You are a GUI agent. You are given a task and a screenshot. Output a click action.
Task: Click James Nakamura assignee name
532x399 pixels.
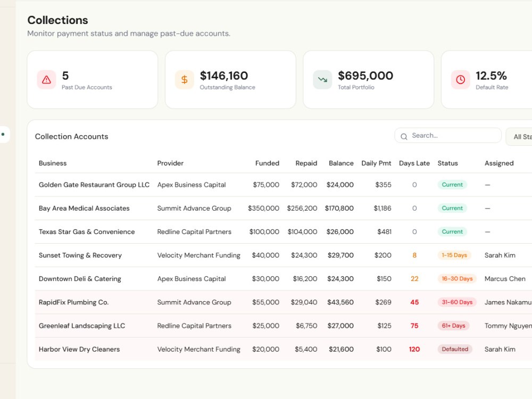[x=508, y=302]
